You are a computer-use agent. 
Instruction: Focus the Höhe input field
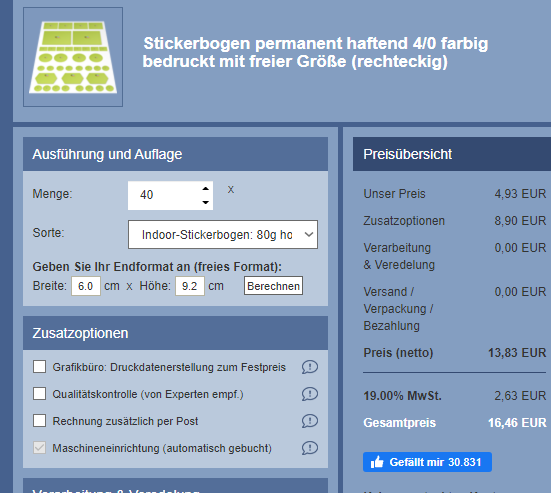point(190,286)
